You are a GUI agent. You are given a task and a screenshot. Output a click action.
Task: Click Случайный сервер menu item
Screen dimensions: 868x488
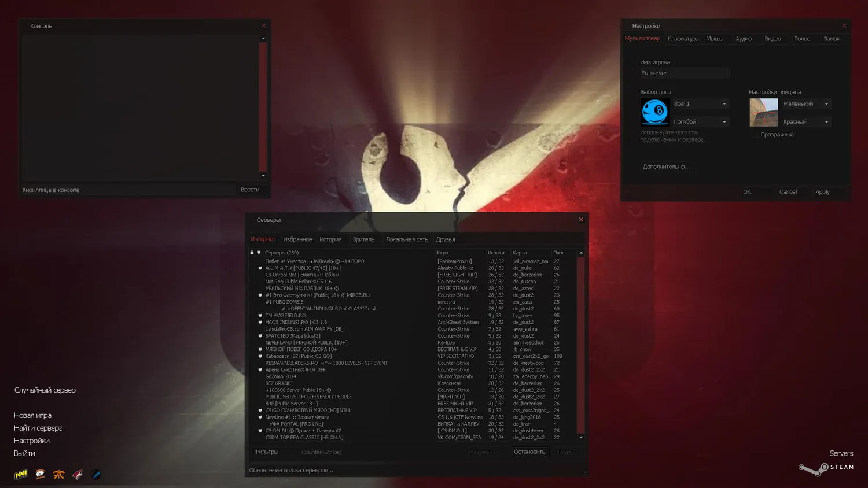[x=45, y=390]
